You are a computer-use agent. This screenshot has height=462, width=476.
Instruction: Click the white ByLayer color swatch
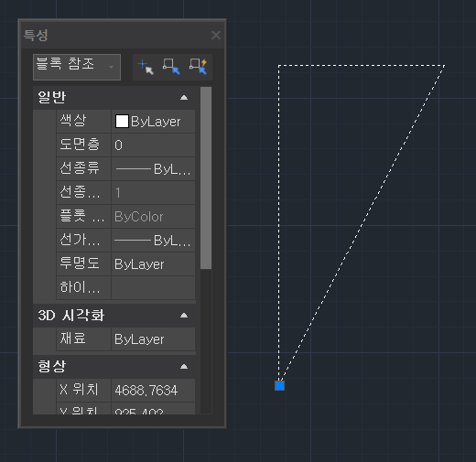pos(122,122)
